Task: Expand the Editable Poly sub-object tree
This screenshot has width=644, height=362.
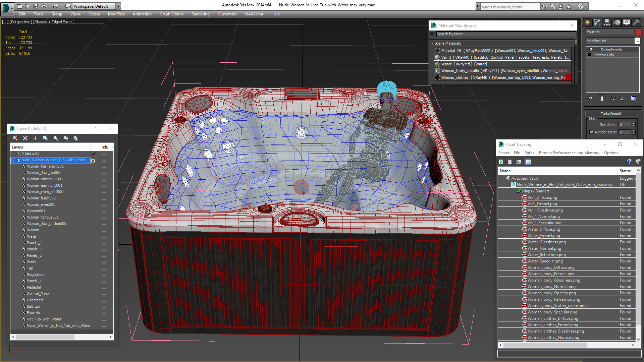Action: (x=590, y=55)
